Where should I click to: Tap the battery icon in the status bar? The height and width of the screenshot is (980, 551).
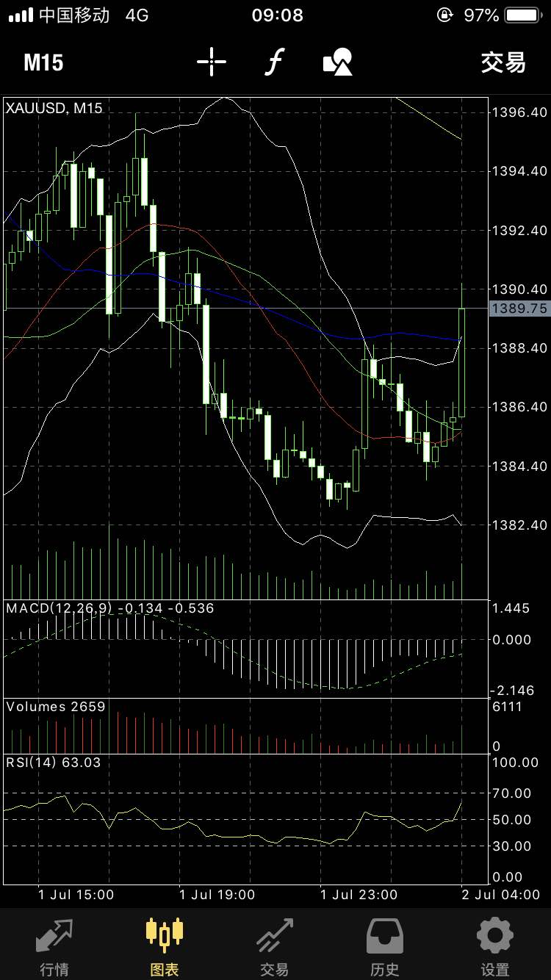point(523,15)
